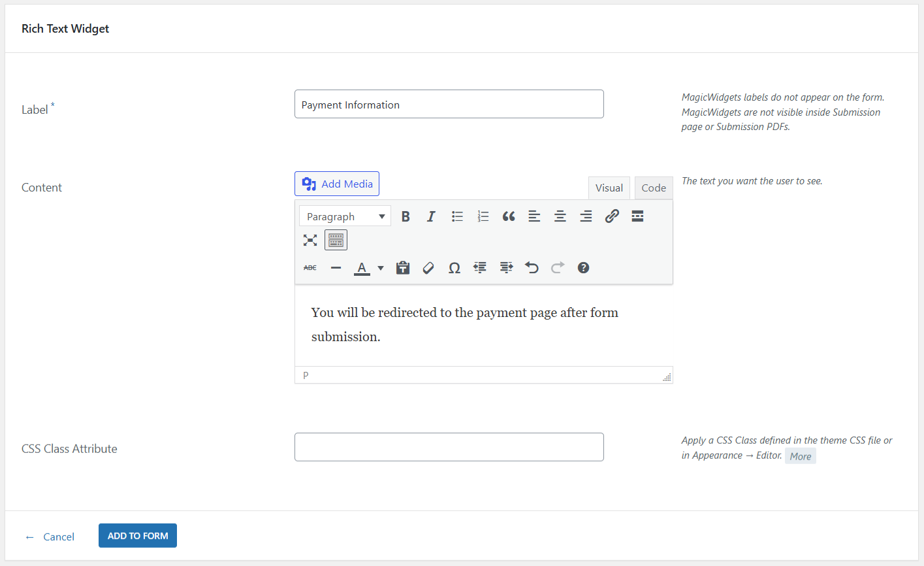The width and height of the screenshot is (924, 566).
Task: Apply the text color swatch
Action: click(362, 268)
